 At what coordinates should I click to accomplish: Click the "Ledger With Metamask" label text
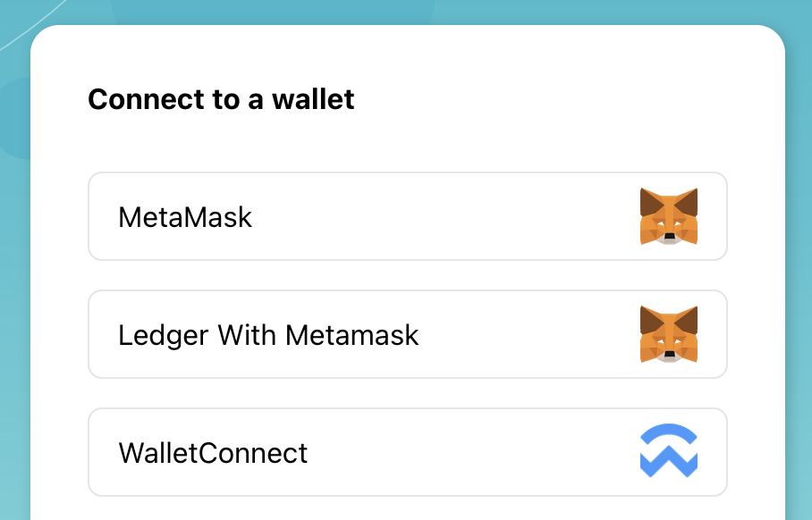click(268, 335)
